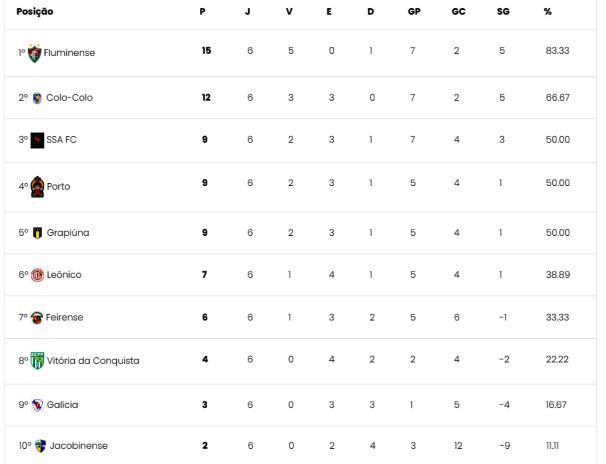Open the Vitória da Conquista team link
Image resolution: width=606 pixels, height=464 pixels.
93,361
